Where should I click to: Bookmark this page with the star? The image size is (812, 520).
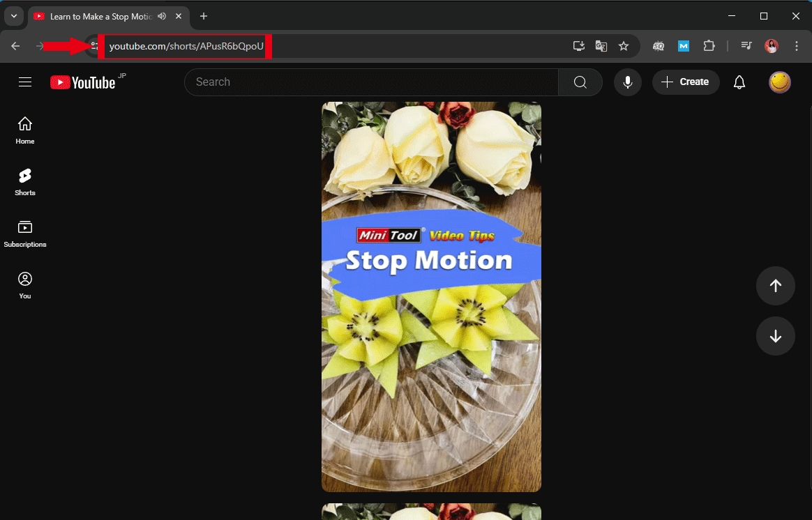(623, 46)
